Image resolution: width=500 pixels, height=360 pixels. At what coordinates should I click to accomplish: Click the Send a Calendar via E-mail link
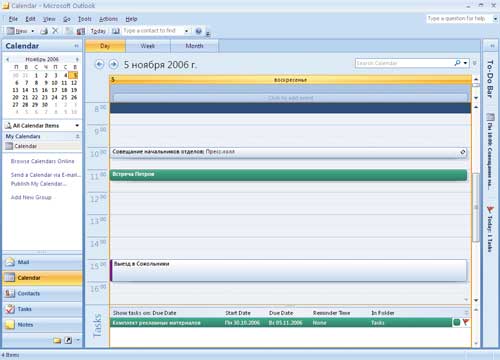[x=46, y=175]
